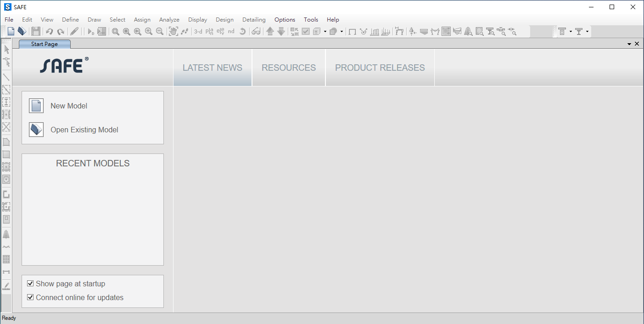The height and width of the screenshot is (324, 644).
Task: Click the Pan hand icon
Action: [173, 31]
